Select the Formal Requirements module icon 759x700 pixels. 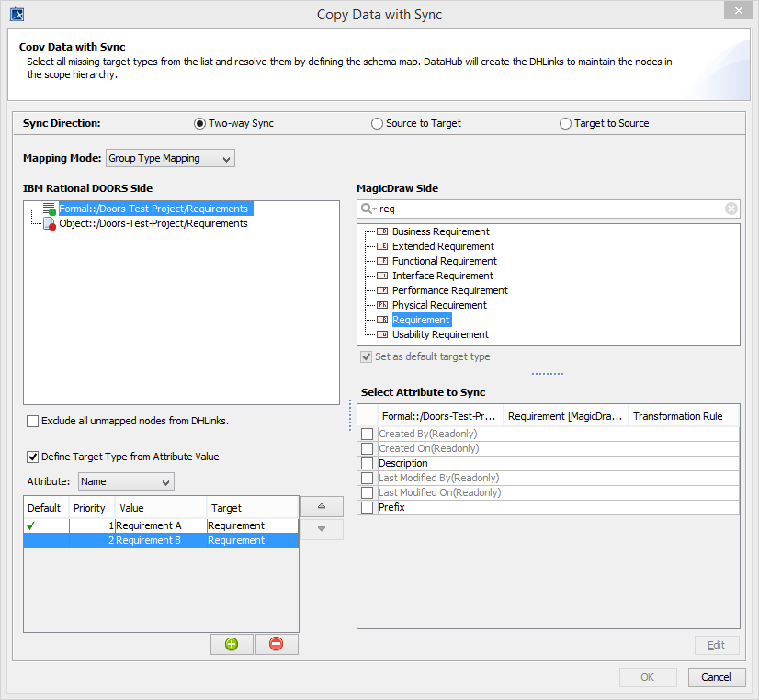click(x=50, y=209)
